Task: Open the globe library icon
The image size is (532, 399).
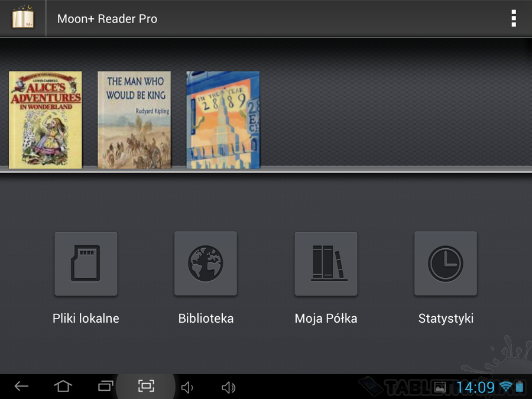Action: tap(206, 264)
